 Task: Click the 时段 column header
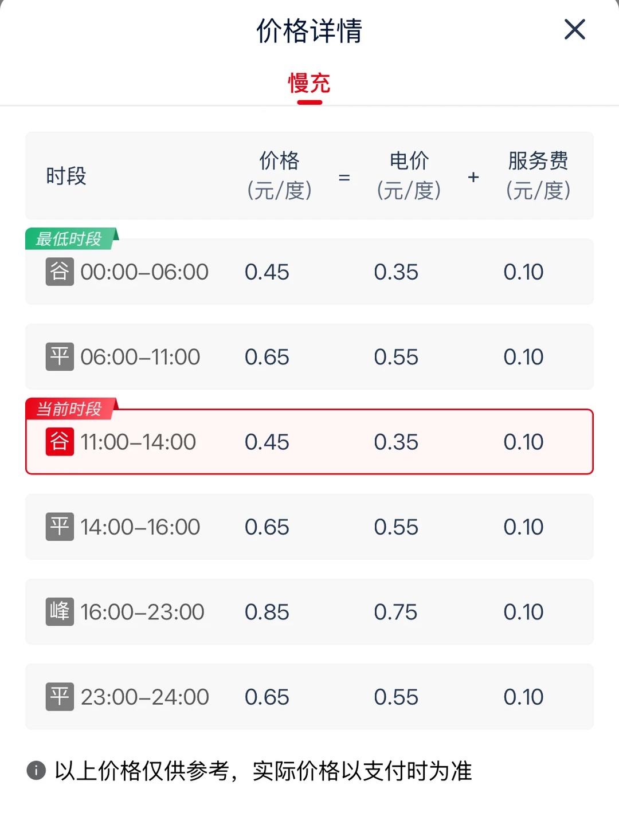tap(66, 176)
